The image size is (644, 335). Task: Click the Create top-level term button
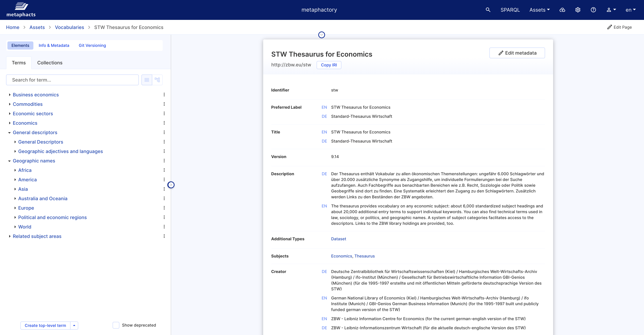45,326
